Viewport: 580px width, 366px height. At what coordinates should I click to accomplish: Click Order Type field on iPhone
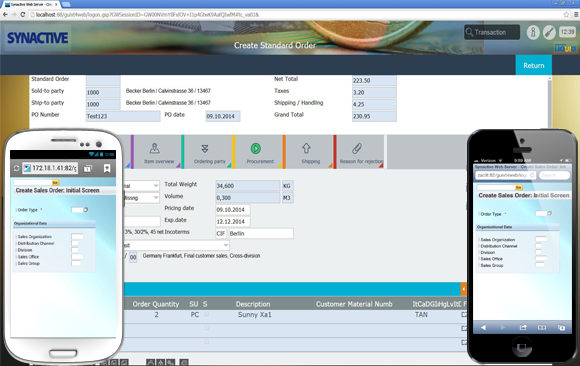[541, 214]
